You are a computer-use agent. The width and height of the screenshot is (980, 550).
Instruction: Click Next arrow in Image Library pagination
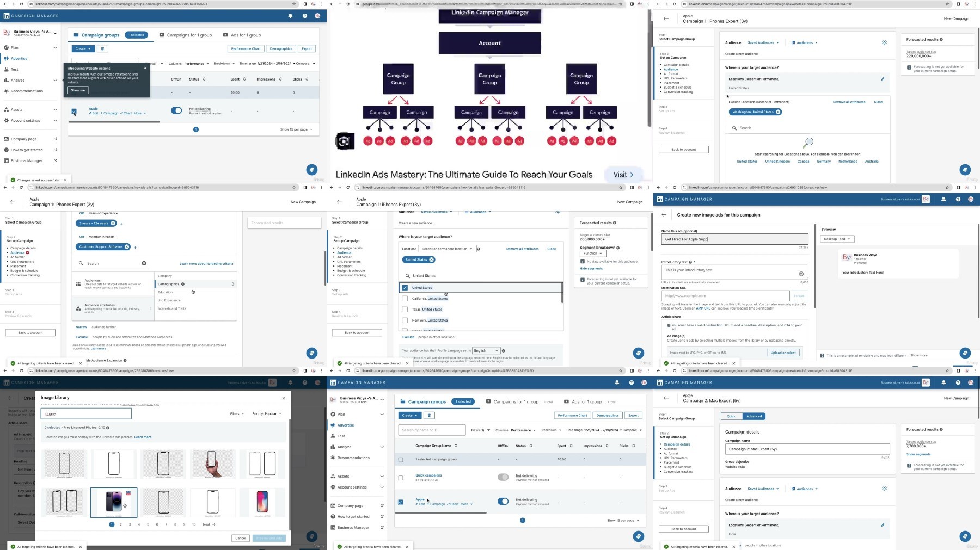210,524
